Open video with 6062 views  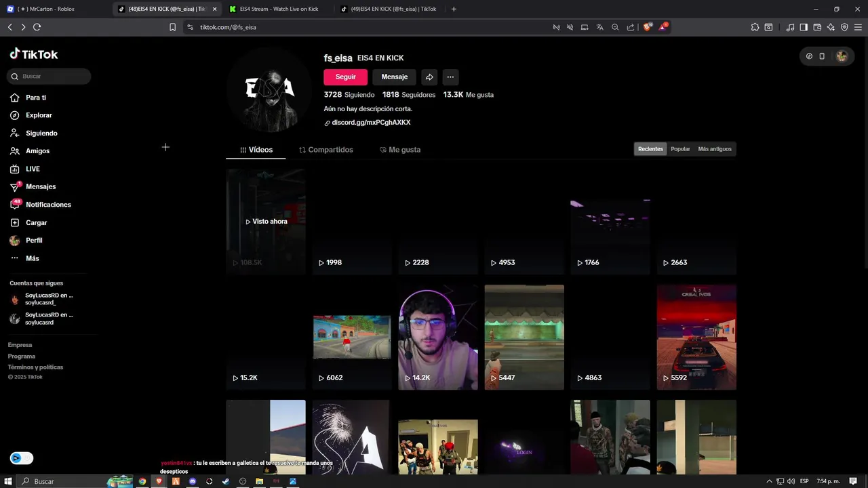(x=352, y=337)
